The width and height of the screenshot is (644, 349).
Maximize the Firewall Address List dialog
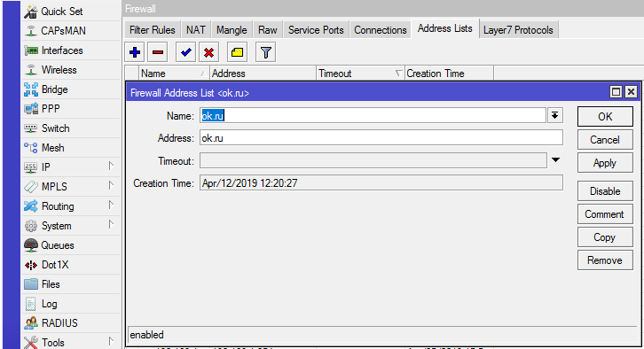616,92
